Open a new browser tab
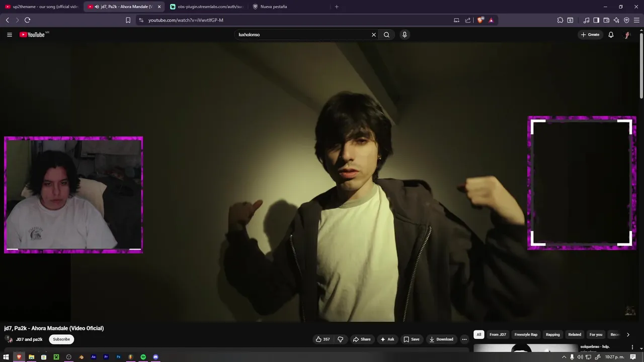 [337, 7]
